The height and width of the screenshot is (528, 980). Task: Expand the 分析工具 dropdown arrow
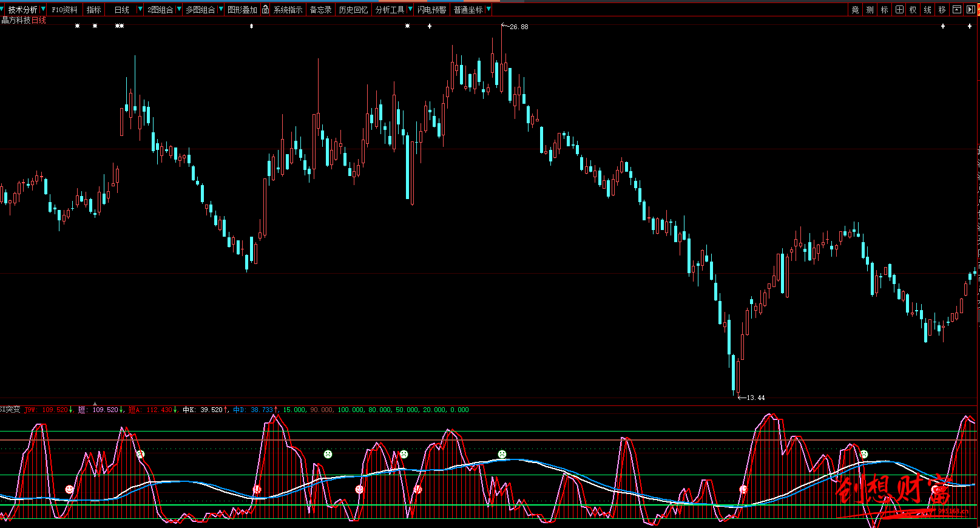coord(411,10)
